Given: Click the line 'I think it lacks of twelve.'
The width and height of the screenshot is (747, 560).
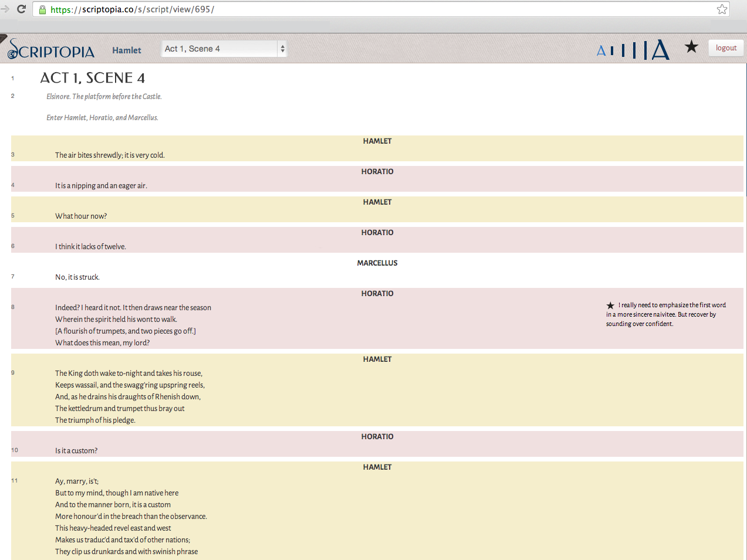Looking at the screenshot, I should [x=90, y=247].
